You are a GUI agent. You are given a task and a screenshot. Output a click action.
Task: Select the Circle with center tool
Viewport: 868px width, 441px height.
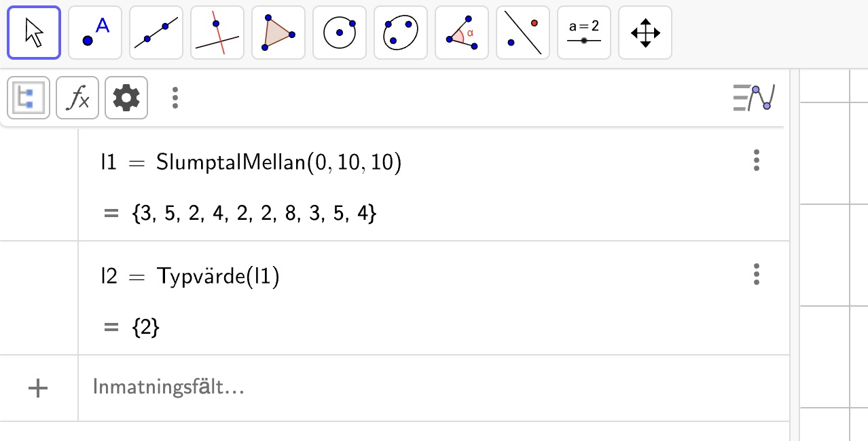point(340,33)
